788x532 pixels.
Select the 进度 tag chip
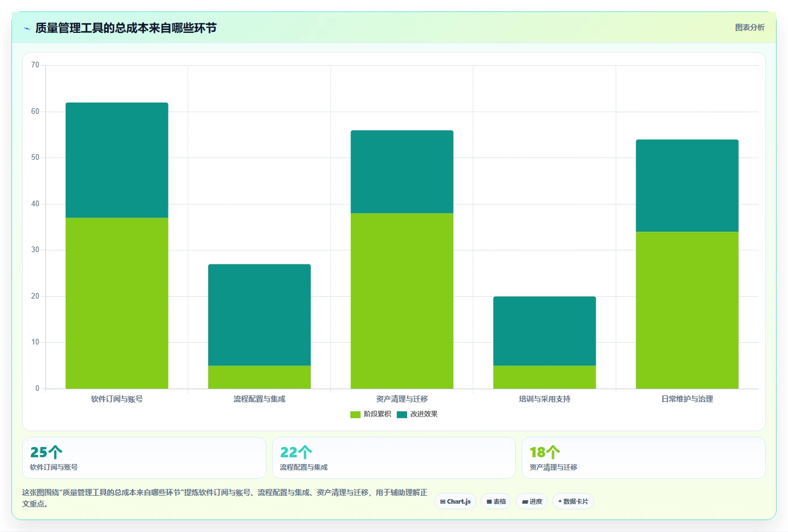[532, 501]
